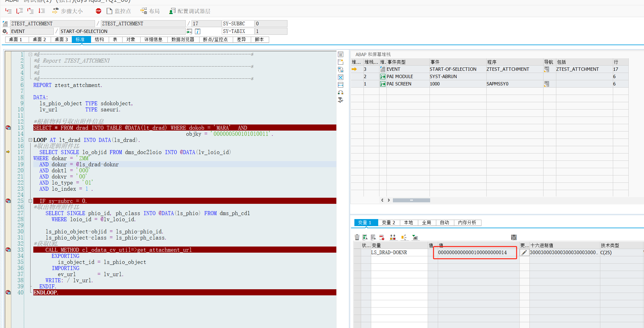
Task: Open the 脚本 tab
Action: (260, 39)
